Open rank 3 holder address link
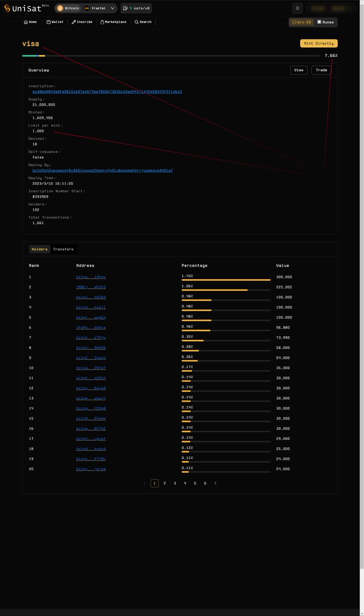Viewport: 364px width, 616px height. [91, 297]
